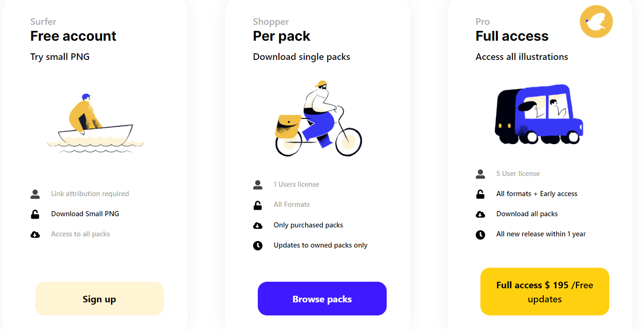Click clock icon beside Updates to owned packs
644x329 pixels.
click(258, 246)
